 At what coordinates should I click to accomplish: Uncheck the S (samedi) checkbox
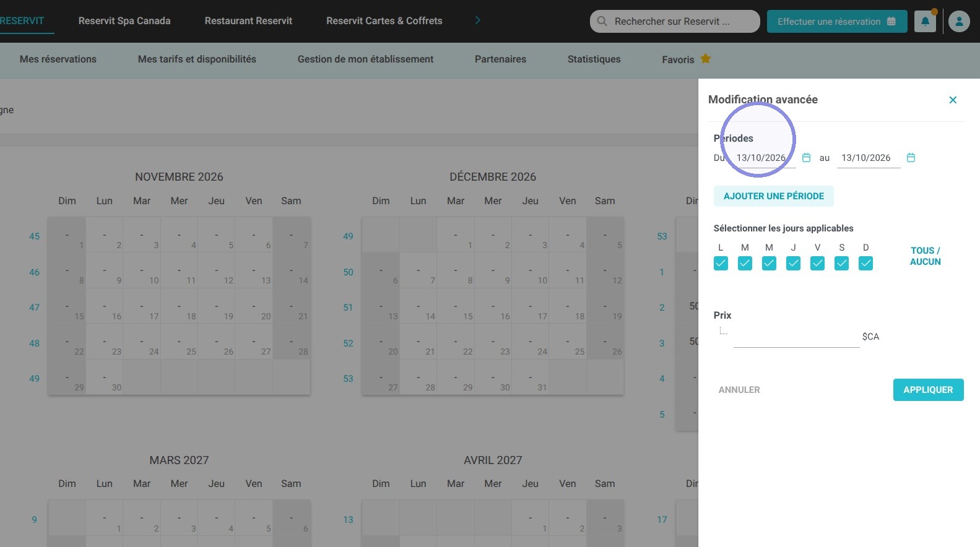841,264
